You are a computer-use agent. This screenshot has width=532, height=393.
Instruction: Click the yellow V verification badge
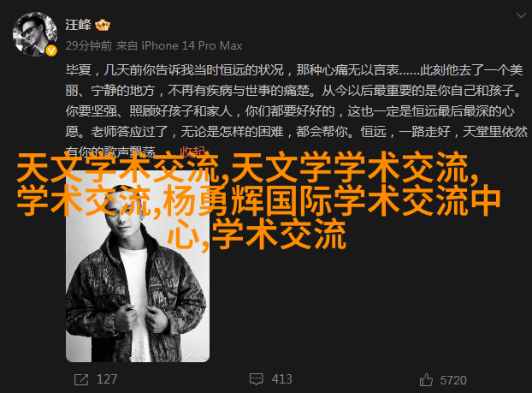click(x=51, y=51)
